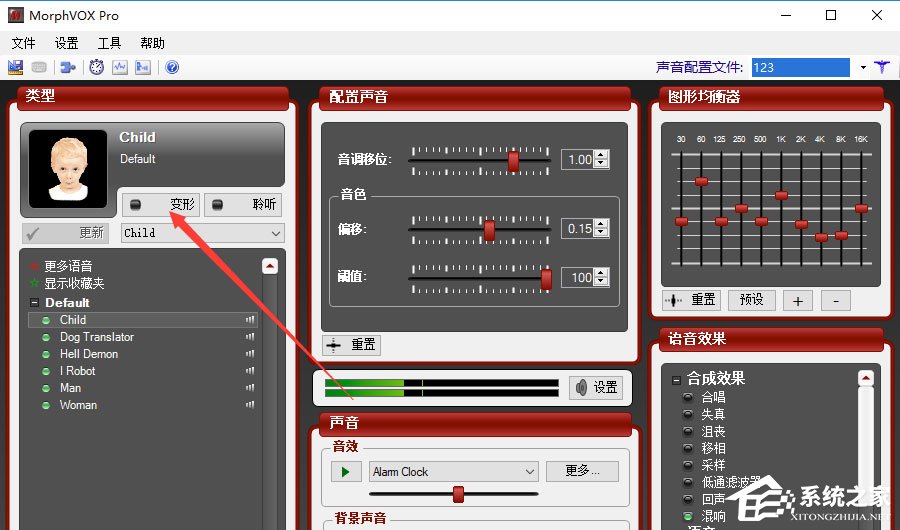900x530 pixels.
Task: Click the green star for 显示收藏夹
Action: [34, 283]
